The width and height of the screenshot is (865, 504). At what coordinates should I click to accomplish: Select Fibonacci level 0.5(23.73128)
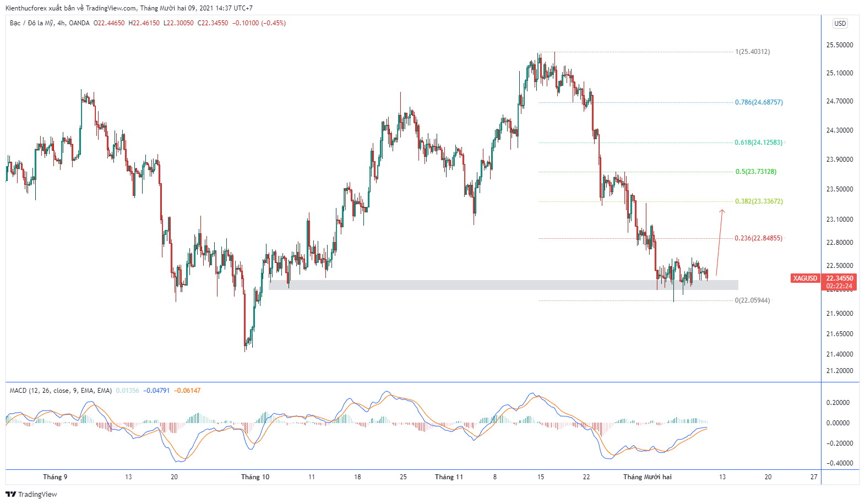pos(756,172)
